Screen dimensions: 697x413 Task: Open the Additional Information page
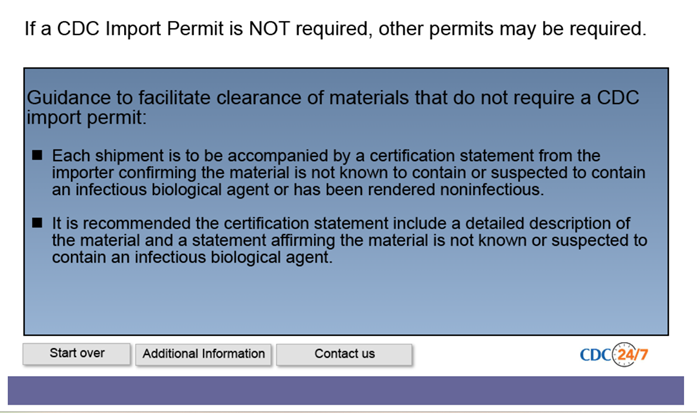click(204, 354)
